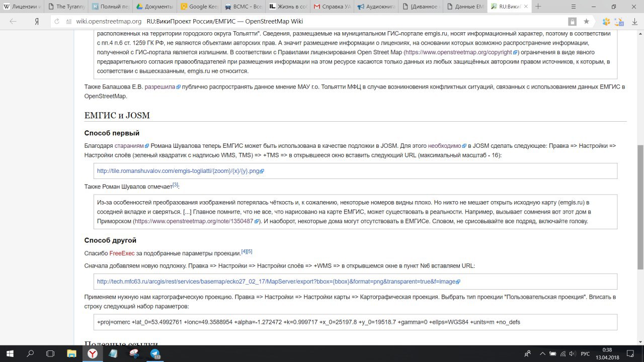Open downloads via the download arrow icon

(634, 22)
